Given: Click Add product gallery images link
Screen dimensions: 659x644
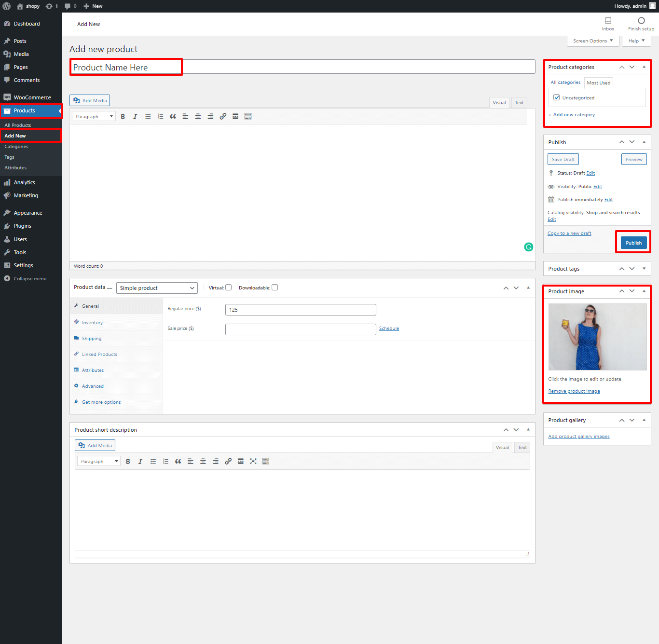Looking at the screenshot, I should [x=578, y=437].
